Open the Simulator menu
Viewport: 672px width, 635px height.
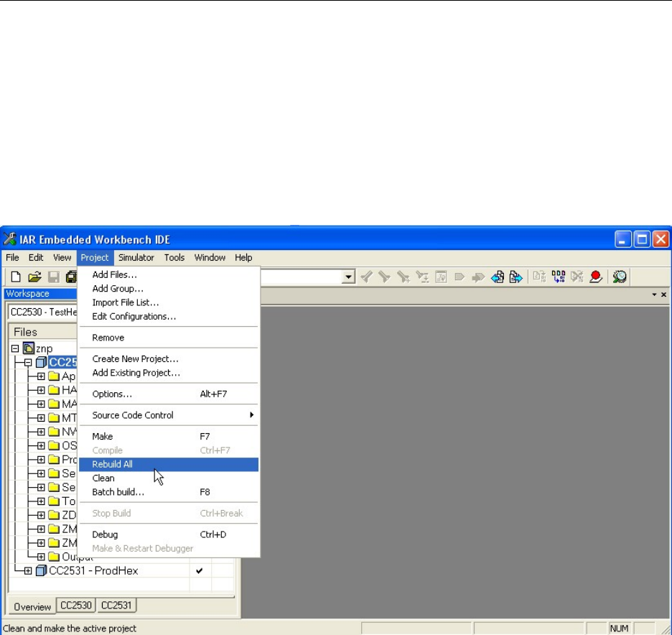(x=136, y=258)
